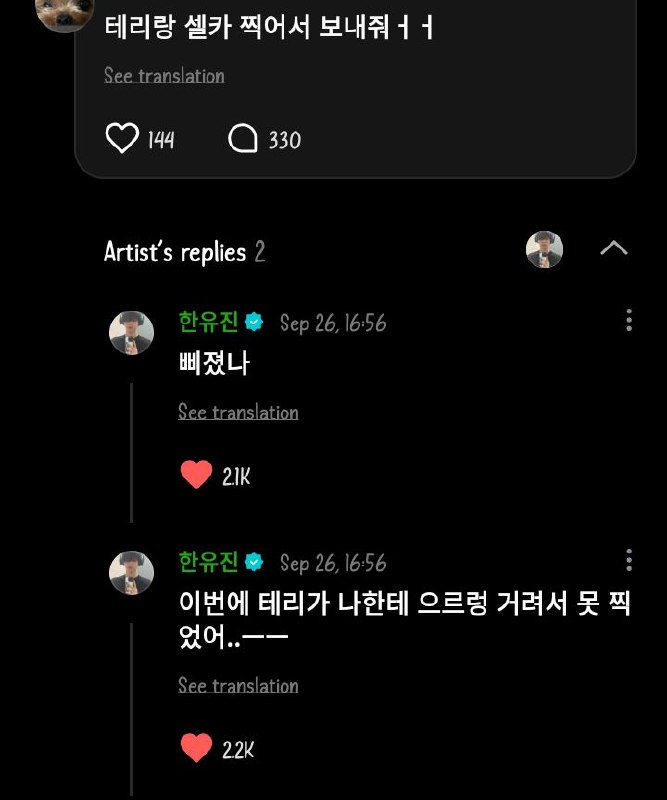Viewport: 667px width, 800px height.
Task: Open three-dot menu on the second artist reply
Action: pyautogui.click(x=629, y=560)
